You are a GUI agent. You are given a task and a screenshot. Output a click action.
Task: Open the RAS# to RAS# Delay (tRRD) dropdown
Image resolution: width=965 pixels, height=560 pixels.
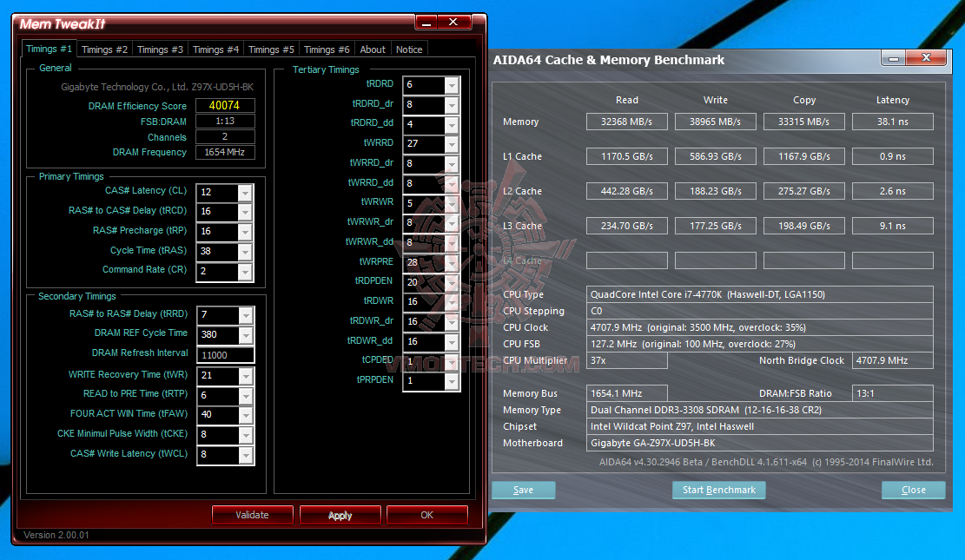[246, 315]
